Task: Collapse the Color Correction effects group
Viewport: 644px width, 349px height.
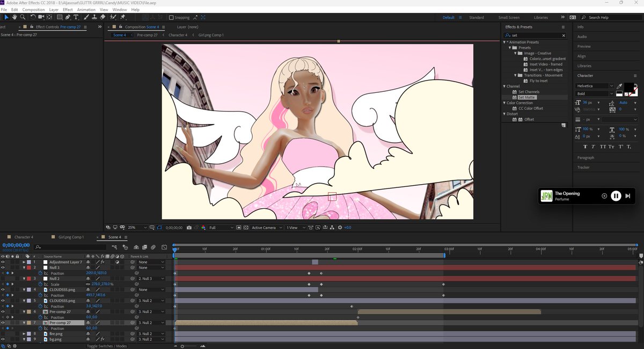Action: point(504,103)
